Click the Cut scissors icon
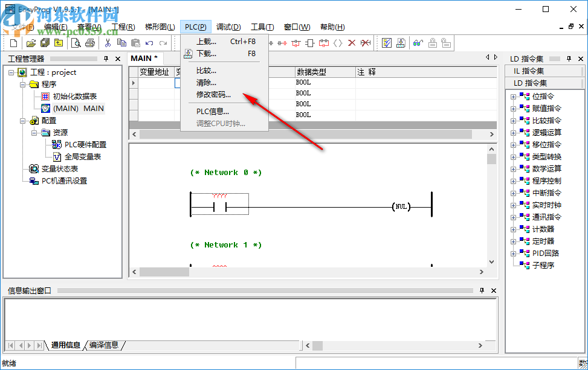The height and width of the screenshot is (370, 588). [108, 43]
